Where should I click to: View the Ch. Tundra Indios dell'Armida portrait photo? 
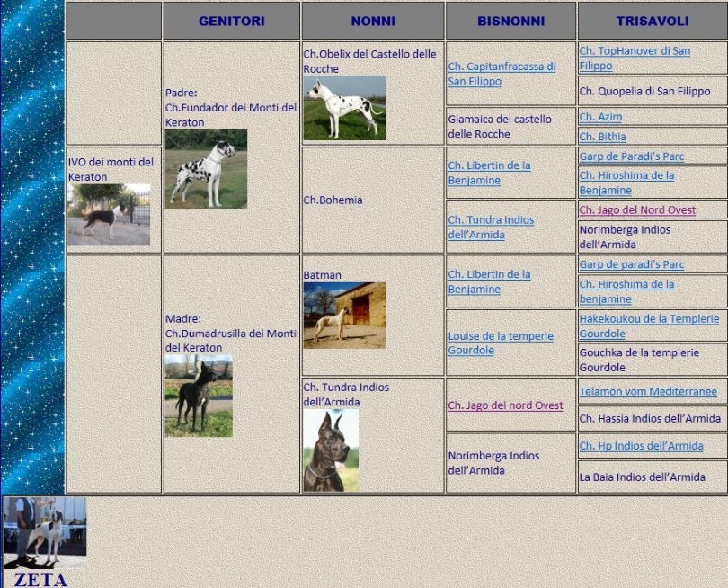coord(331,450)
